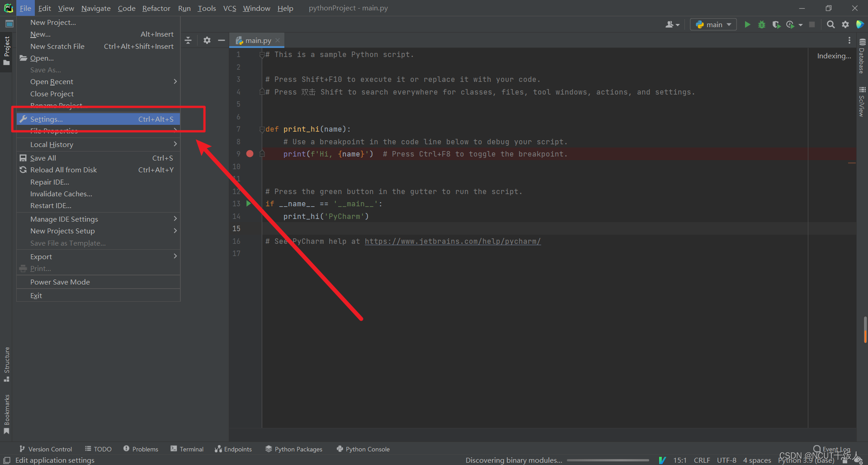
Task: Click Reload All from Disk
Action: tap(99, 170)
